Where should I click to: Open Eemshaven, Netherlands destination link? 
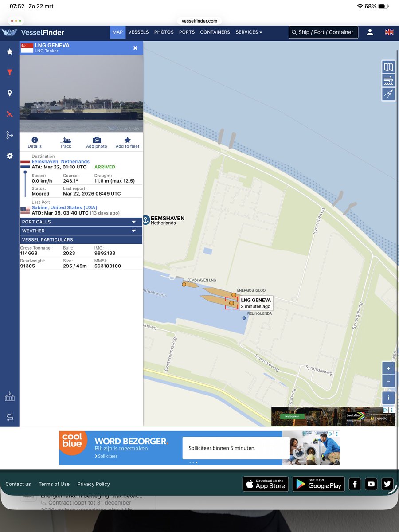coord(60,161)
